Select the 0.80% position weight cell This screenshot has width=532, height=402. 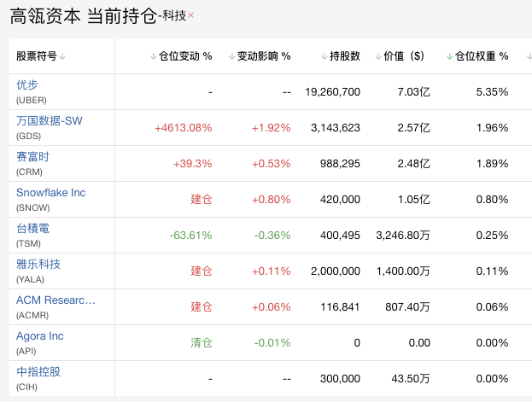click(492, 200)
